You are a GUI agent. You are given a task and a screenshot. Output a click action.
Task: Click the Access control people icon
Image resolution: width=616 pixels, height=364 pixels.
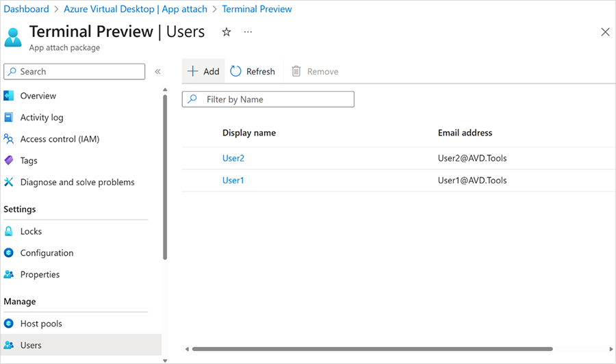tap(9, 139)
